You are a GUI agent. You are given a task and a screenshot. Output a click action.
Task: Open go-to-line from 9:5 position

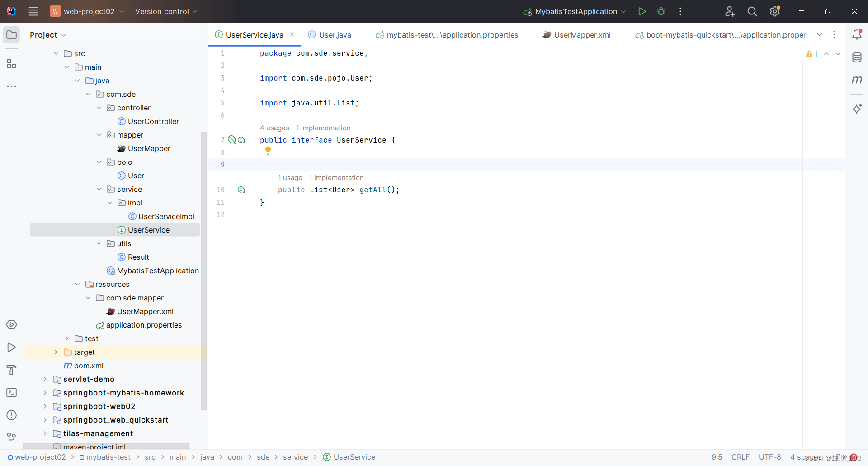[717, 457]
